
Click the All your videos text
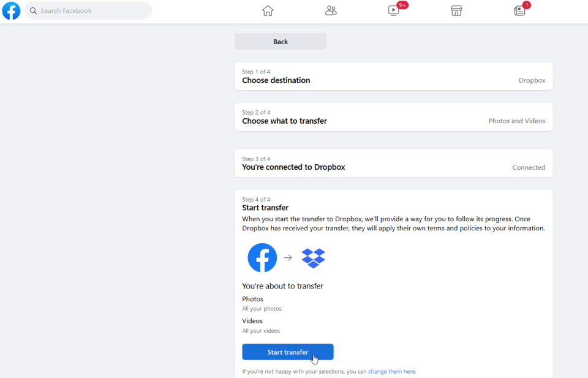point(261,331)
